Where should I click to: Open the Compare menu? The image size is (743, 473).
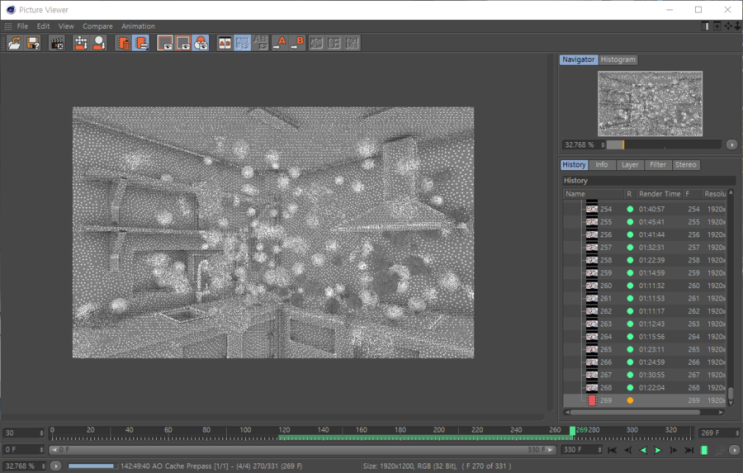tap(98, 26)
